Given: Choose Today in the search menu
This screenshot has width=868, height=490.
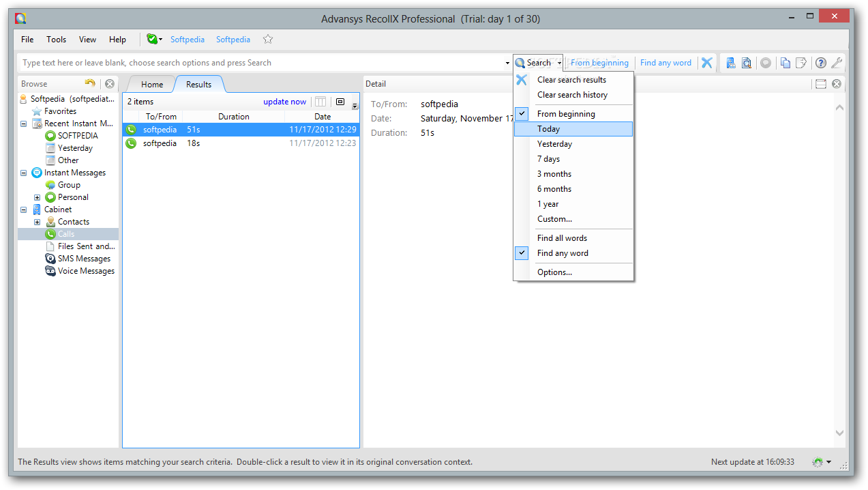Looking at the screenshot, I should tap(573, 129).
